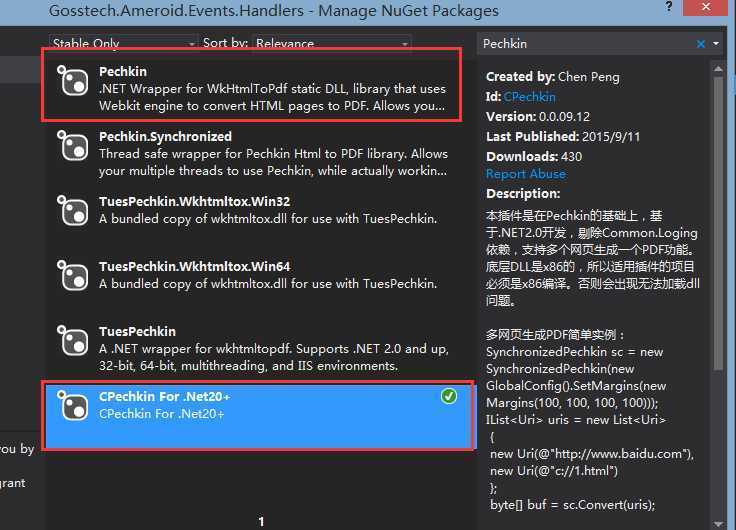Select the CPechkin For .Net20+ title

(165, 397)
